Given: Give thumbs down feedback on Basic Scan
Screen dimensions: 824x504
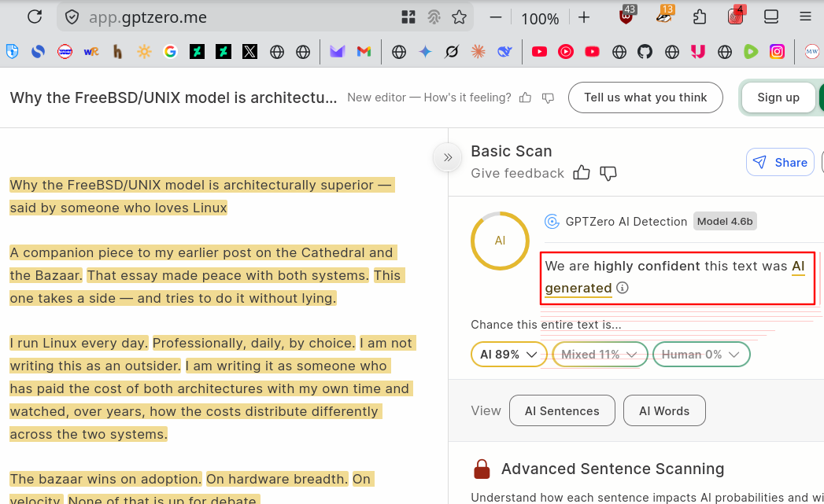Looking at the screenshot, I should (608, 173).
